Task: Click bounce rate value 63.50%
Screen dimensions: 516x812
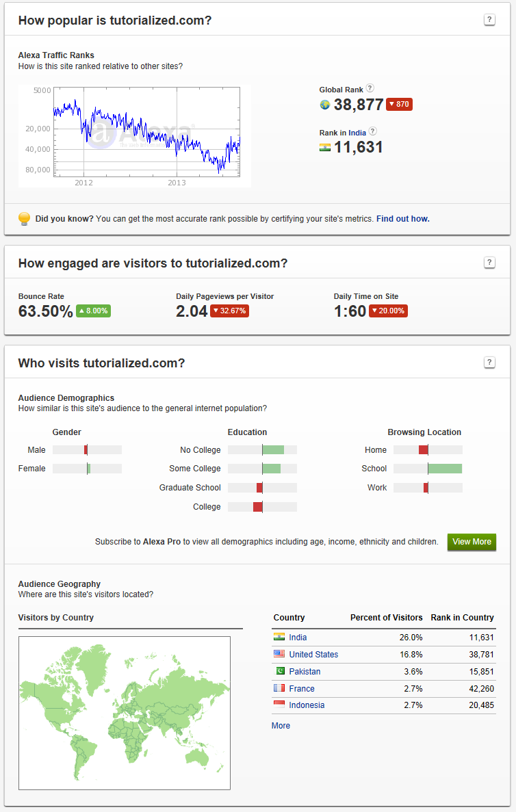Action: pos(46,311)
